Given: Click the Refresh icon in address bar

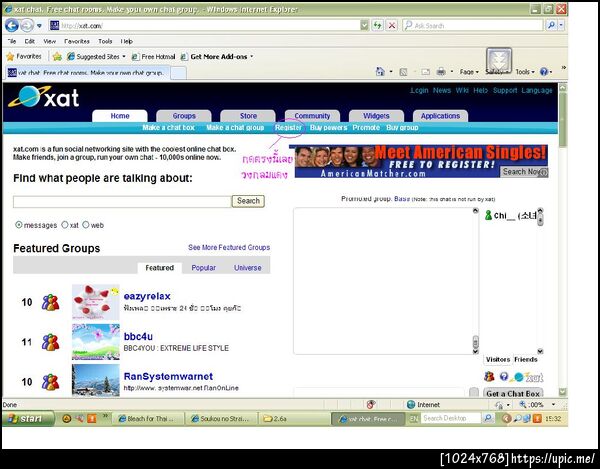Looking at the screenshot, I should [x=377, y=26].
